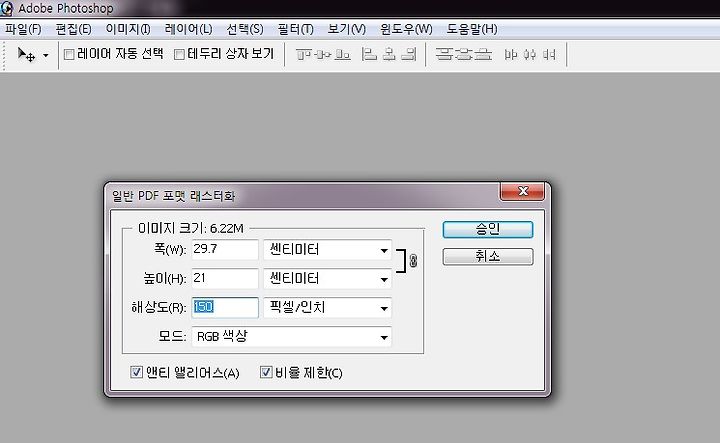
Task: Open the 윈도우(W) menu
Action: [x=406, y=29]
